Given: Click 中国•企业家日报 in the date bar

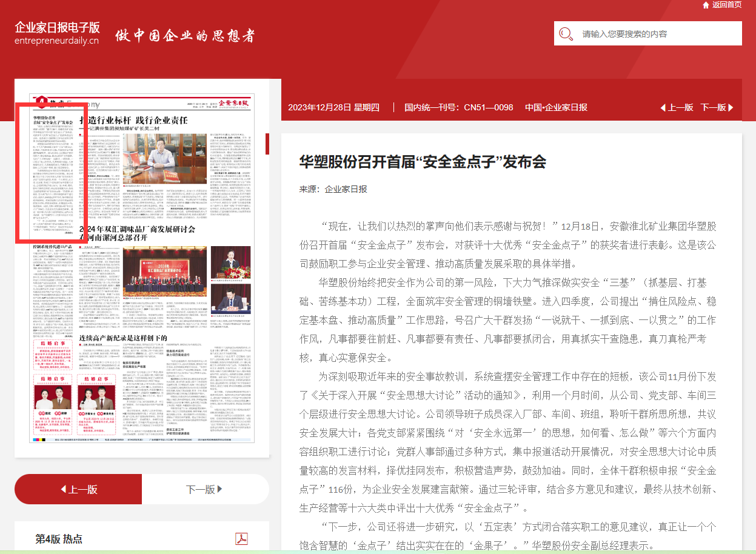Looking at the screenshot, I should click(556, 107).
